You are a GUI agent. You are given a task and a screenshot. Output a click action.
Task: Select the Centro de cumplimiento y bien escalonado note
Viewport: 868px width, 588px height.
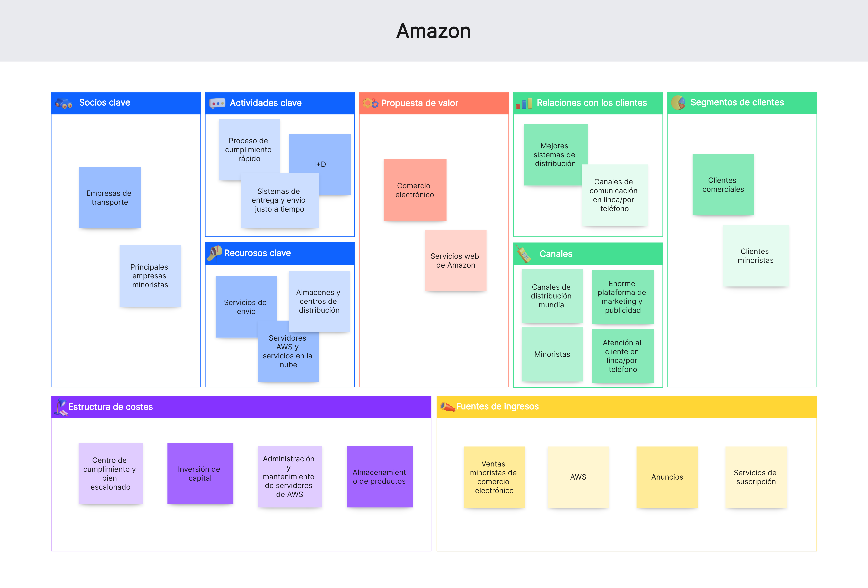click(x=111, y=473)
